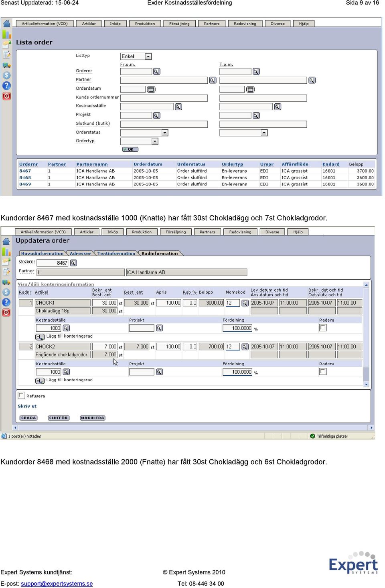Image resolution: width=385 pixels, height=588 pixels.
Task: Go to home icon in Lista order sidebar
Action: [x=6, y=24]
